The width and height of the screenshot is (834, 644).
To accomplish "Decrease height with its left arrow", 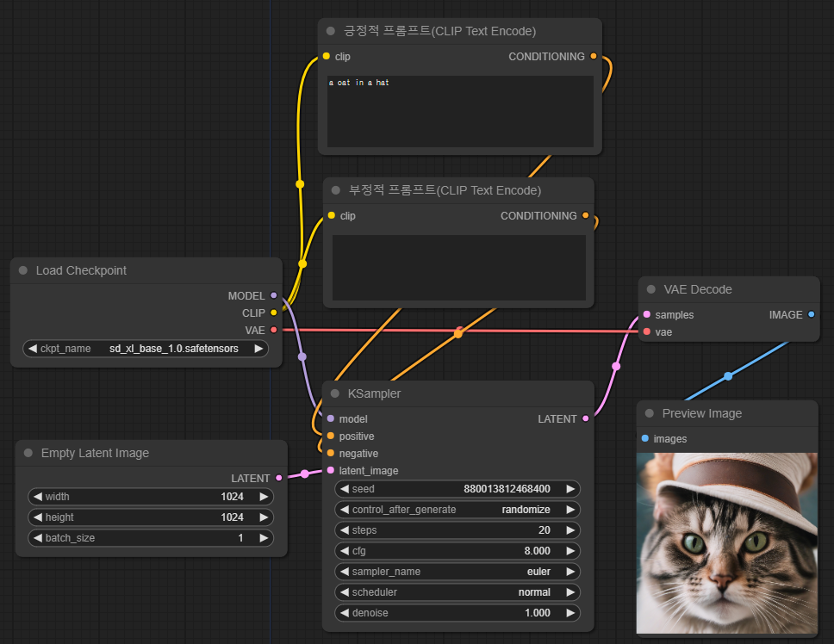I will [37, 517].
